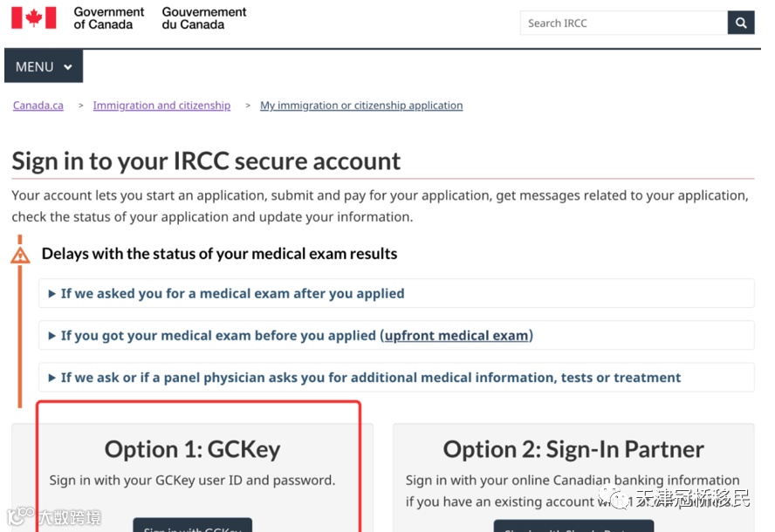The width and height of the screenshot is (775, 532).
Task: Click the watermark logo at bottom left
Action: click(16, 518)
